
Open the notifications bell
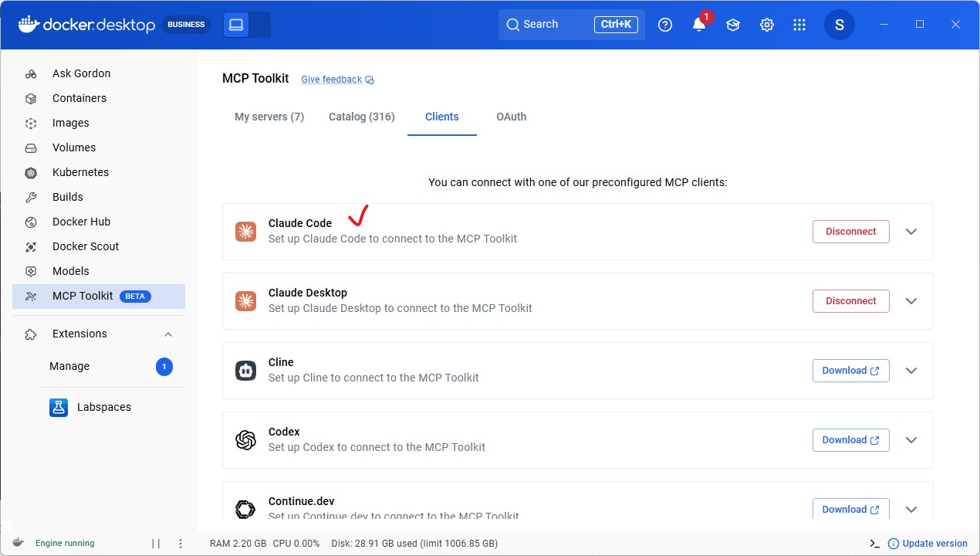click(x=698, y=25)
